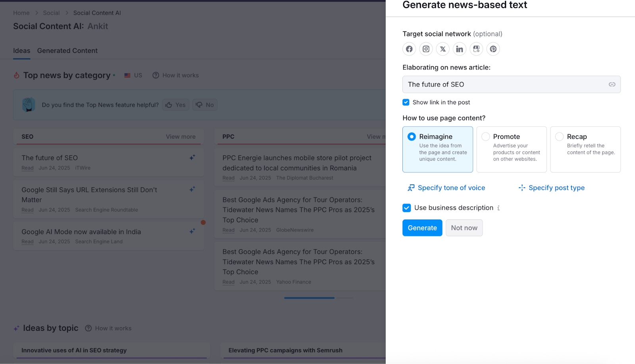
Task: Read Google AI Mode India article
Action: coord(28,242)
